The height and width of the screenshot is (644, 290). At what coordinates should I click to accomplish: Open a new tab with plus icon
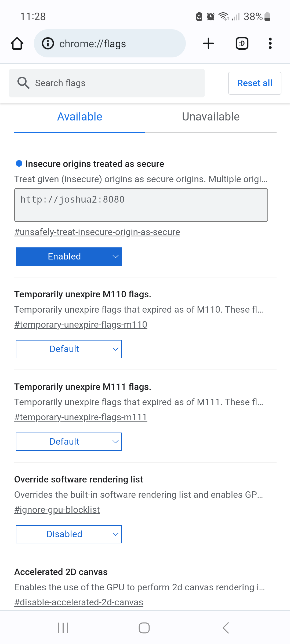(x=208, y=43)
